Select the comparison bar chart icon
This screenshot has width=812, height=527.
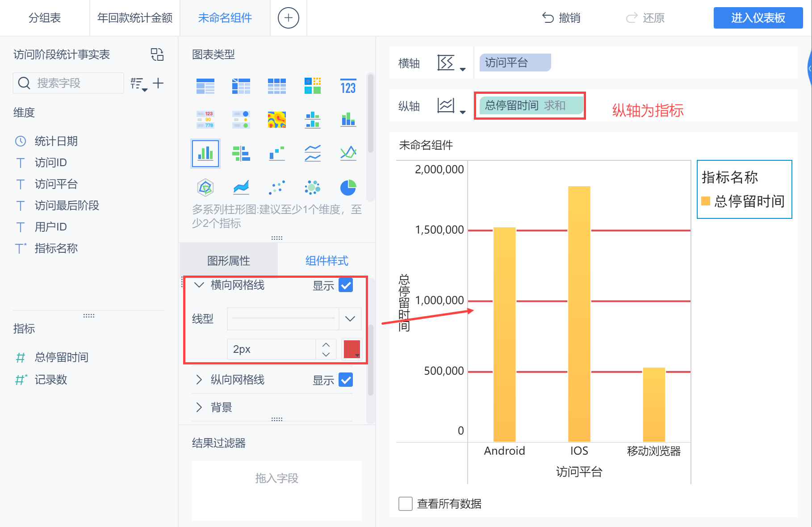pos(241,153)
